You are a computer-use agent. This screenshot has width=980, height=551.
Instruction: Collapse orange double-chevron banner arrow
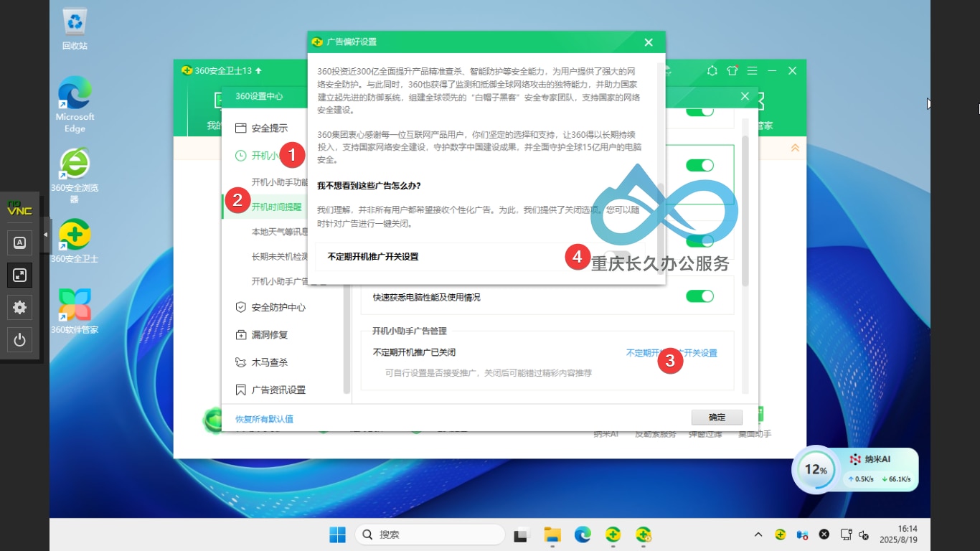point(795,148)
